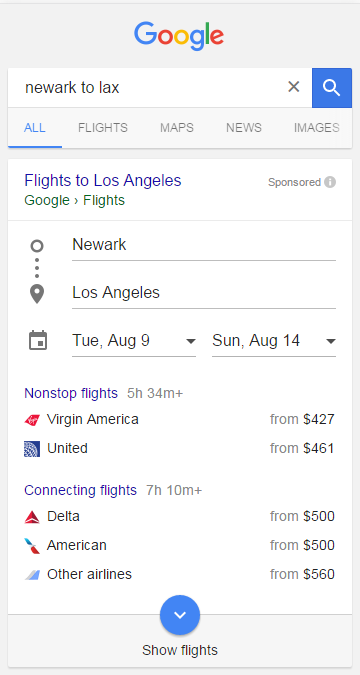Image resolution: width=360 pixels, height=675 pixels.
Task: Click the United airline logo
Action: point(32,449)
